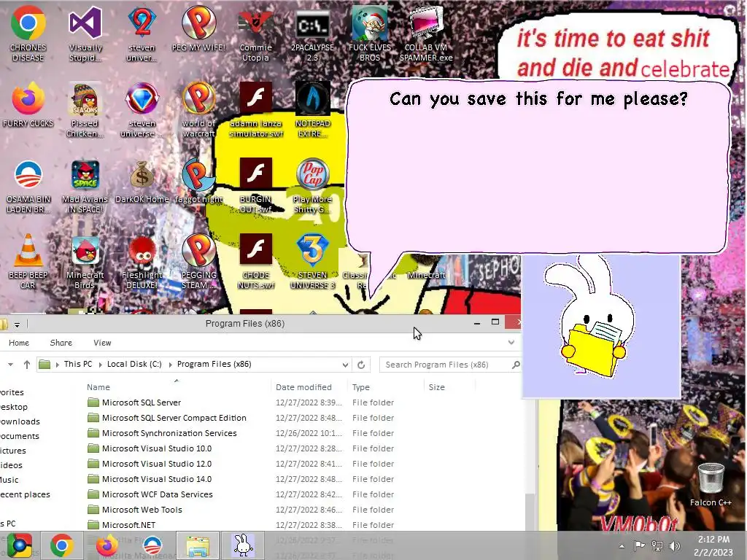Image resolution: width=747 pixels, height=560 pixels.
Task: Select the world of warcraft desktop icon
Action: point(198,109)
